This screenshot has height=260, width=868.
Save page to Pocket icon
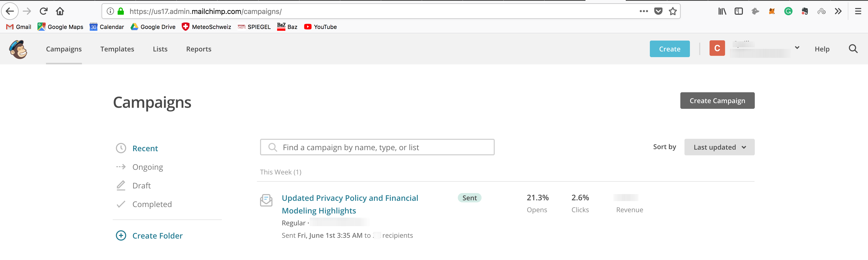(658, 11)
